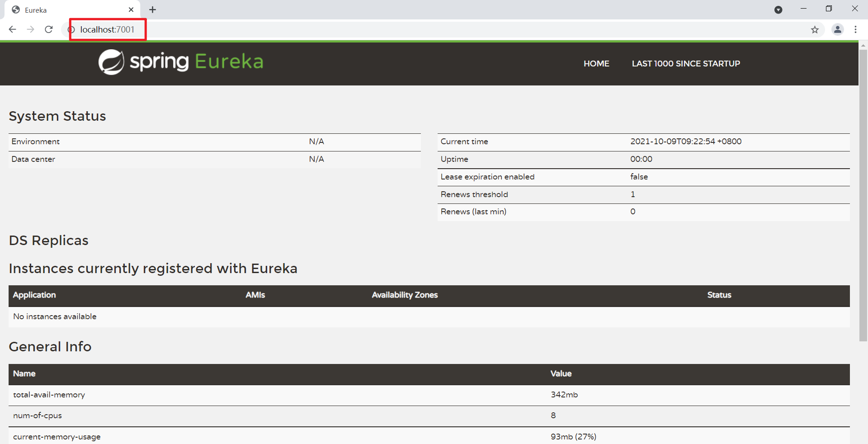Select the General Info heading
Screen dimensions: 868x444
50,347
